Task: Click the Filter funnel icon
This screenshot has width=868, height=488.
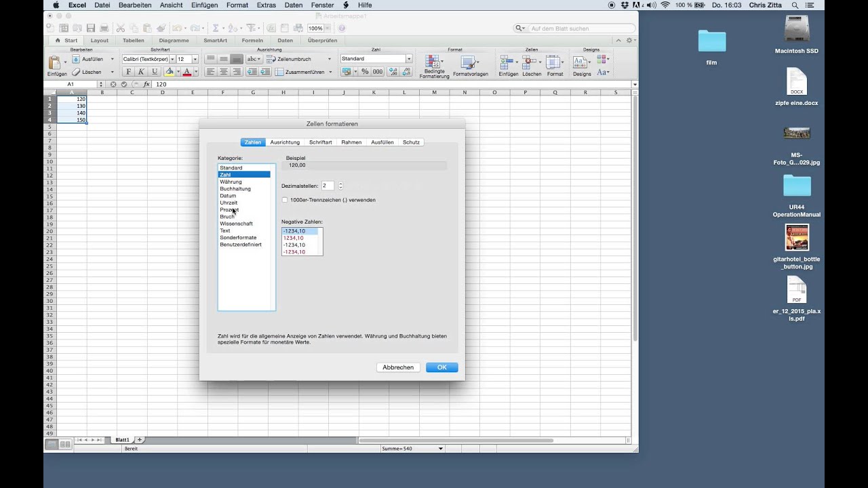Action: point(251,28)
